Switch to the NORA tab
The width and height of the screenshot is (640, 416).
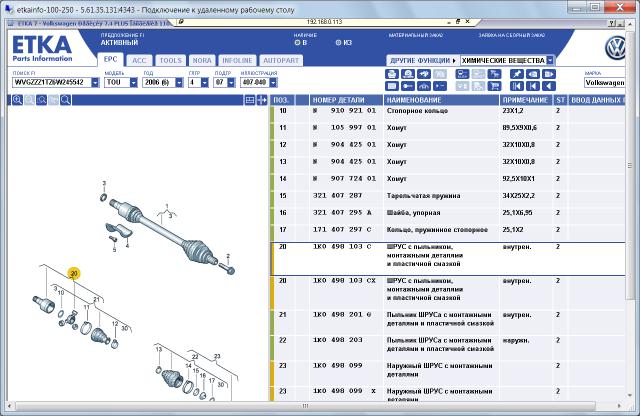tap(202, 60)
